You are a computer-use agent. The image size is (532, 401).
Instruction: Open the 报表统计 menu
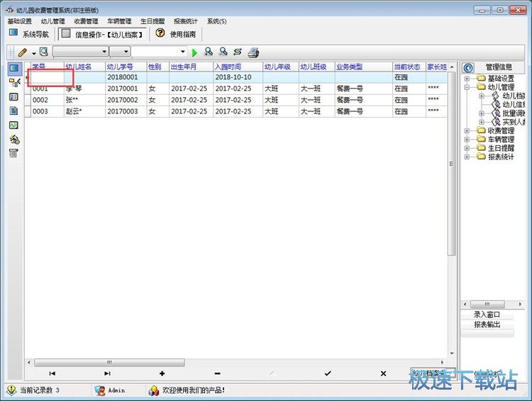tap(185, 21)
